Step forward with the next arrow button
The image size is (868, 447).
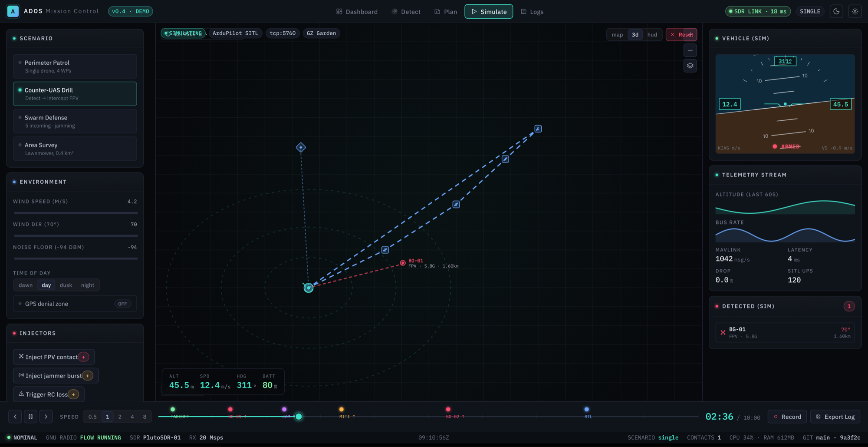[x=46, y=417]
